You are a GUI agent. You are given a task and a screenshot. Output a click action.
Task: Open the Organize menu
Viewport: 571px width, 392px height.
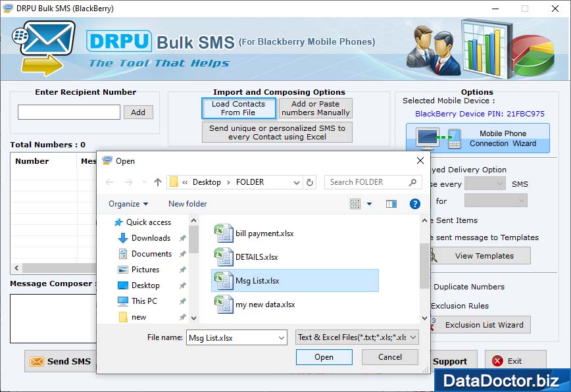tap(128, 204)
